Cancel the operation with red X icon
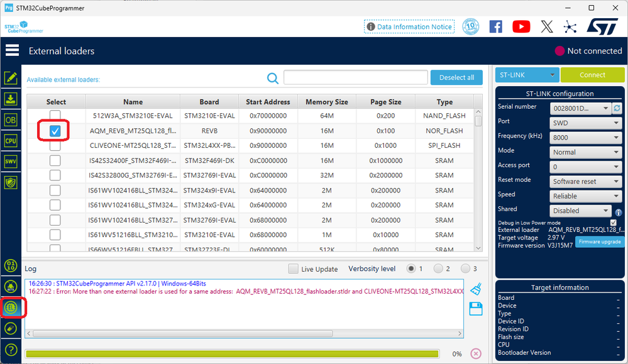Screen dimensions: 628x364 476,353
